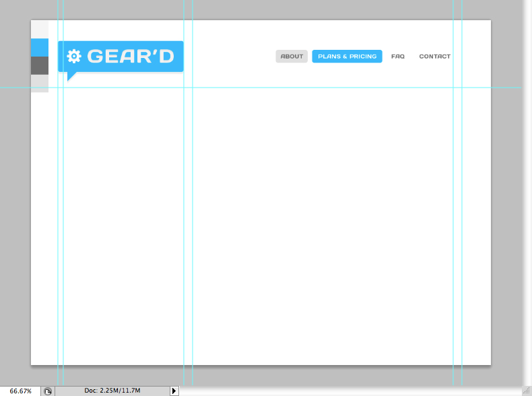Screen dimensions: 532x396
Task: Click the status bar preview icon beside zoom
Action: 48,391
